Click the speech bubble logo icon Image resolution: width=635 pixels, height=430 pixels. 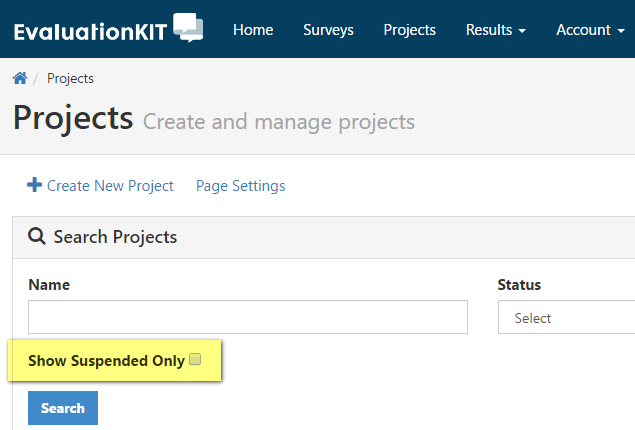click(188, 28)
